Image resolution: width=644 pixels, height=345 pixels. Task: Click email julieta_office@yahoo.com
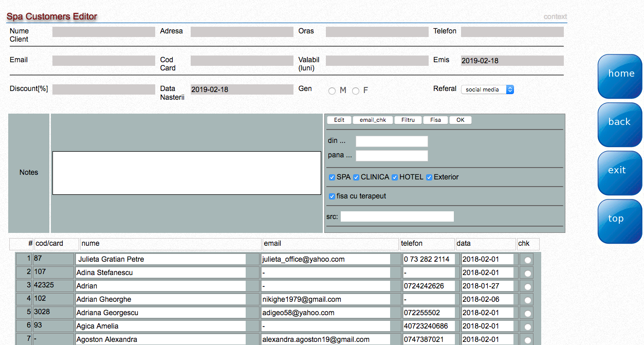pyautogui.click(x=326, y=259)
